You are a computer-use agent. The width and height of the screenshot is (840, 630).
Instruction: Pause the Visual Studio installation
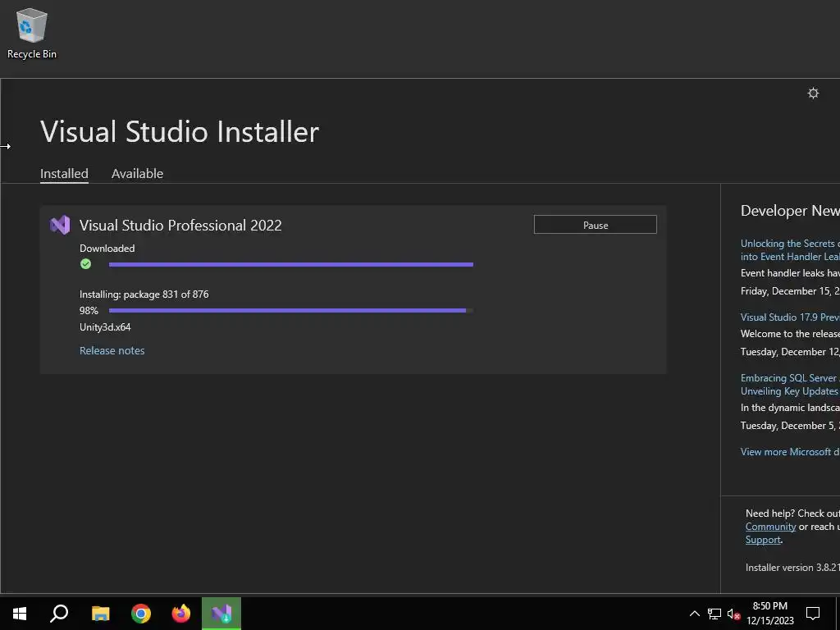pyautogui.click(x=596, y=225)
